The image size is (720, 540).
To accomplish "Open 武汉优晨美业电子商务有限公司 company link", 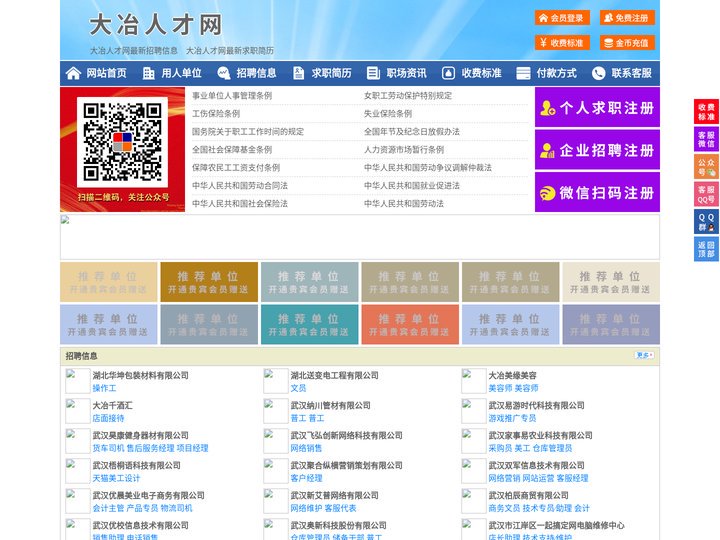I will [x=148, y=495].
